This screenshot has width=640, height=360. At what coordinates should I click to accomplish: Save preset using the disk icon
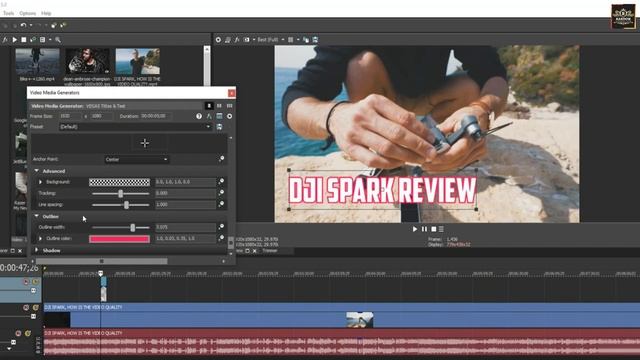tap(219, 127)
